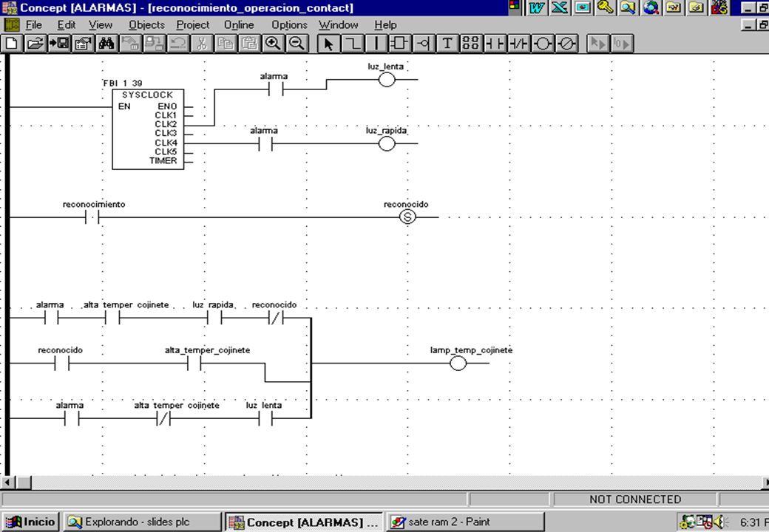Open the View menu

pos(101,25)
